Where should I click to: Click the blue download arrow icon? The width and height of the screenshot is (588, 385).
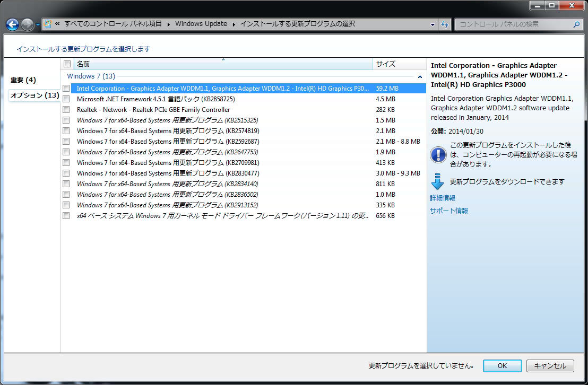437,181
